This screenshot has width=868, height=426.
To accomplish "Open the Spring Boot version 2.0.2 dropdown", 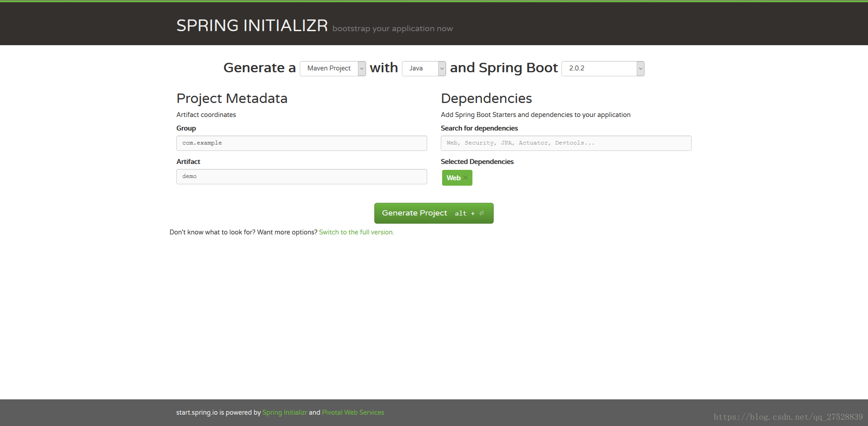I will coord(603,69).
